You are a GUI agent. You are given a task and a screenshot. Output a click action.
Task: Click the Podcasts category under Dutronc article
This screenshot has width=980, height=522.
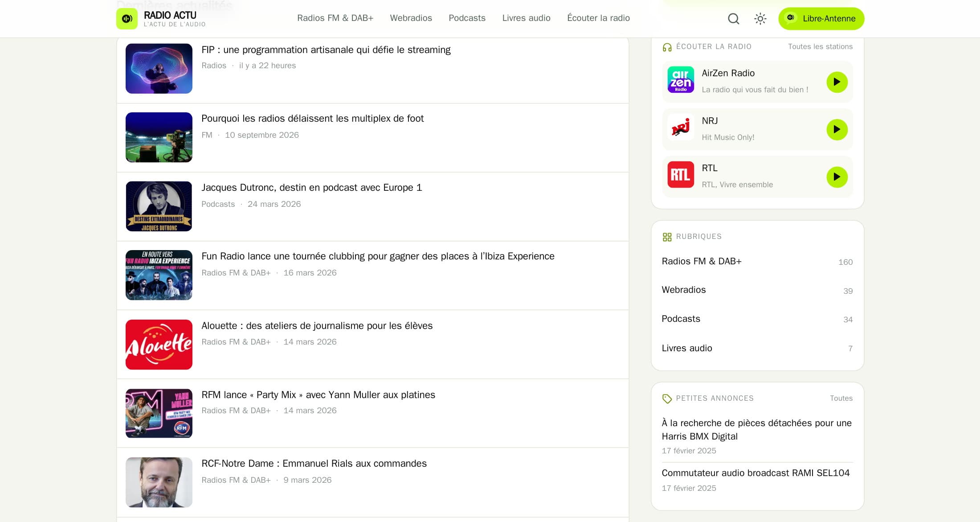[x=218, y=204]
